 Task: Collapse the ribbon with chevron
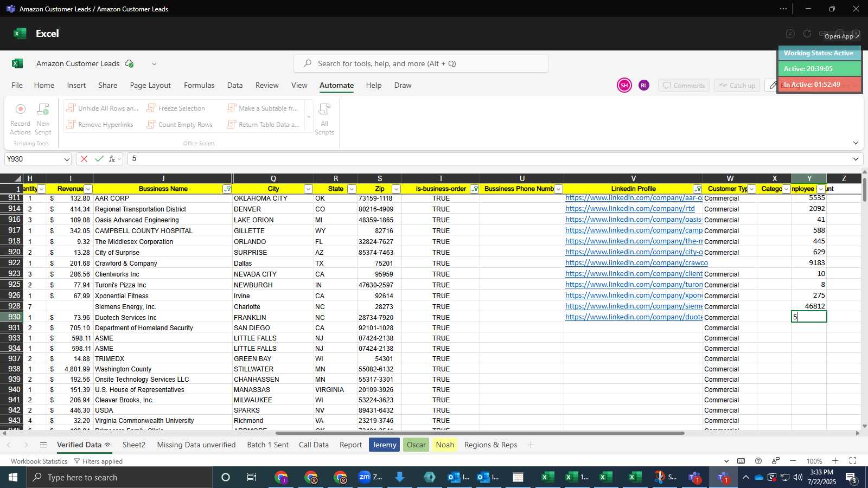click(856, 143)
